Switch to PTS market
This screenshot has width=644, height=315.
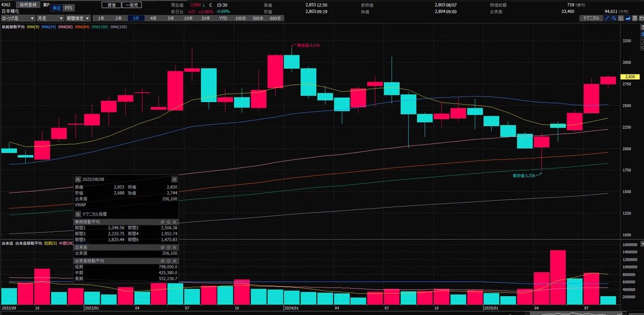68,8
